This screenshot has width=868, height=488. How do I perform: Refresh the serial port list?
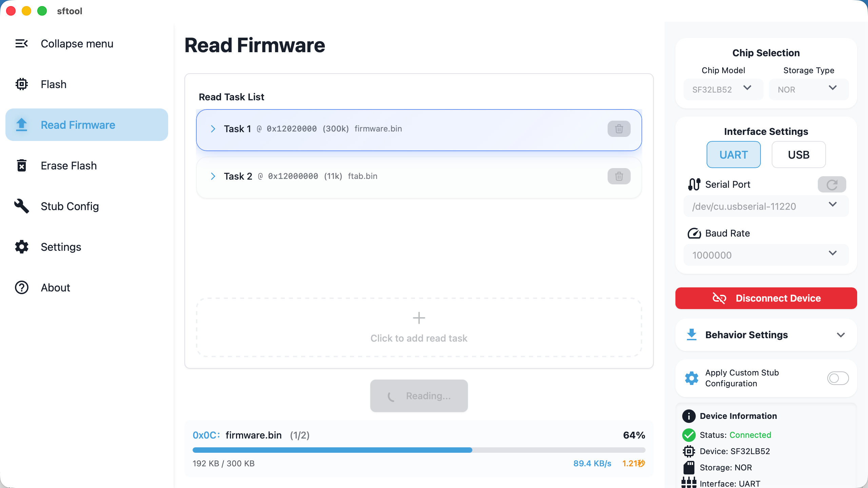832,185
